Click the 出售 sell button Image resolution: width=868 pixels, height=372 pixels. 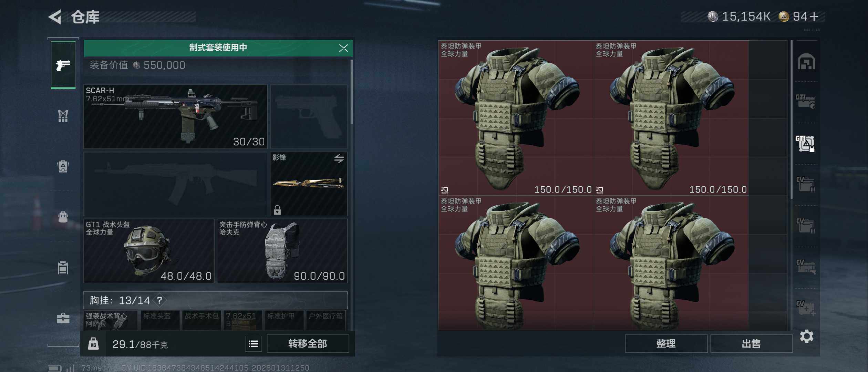[x=751, y=343]
